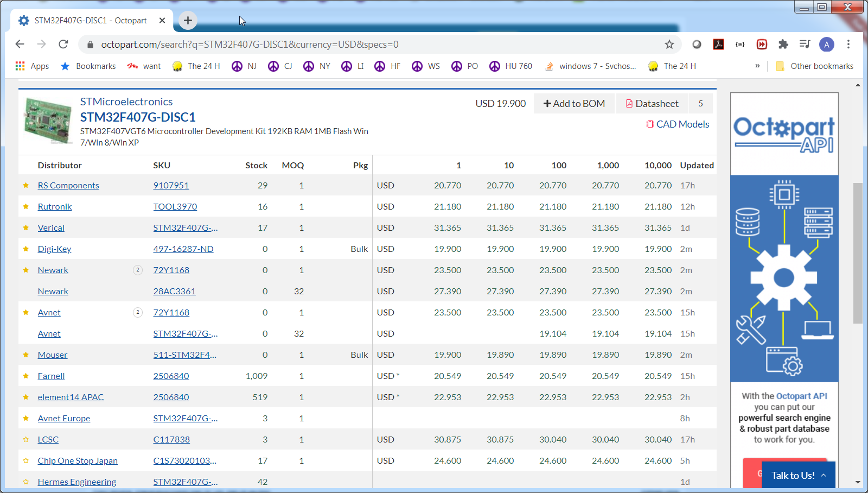Toggle the Rutronik favorite star
This screenshot has width=868, height=493.
(25, 207)
